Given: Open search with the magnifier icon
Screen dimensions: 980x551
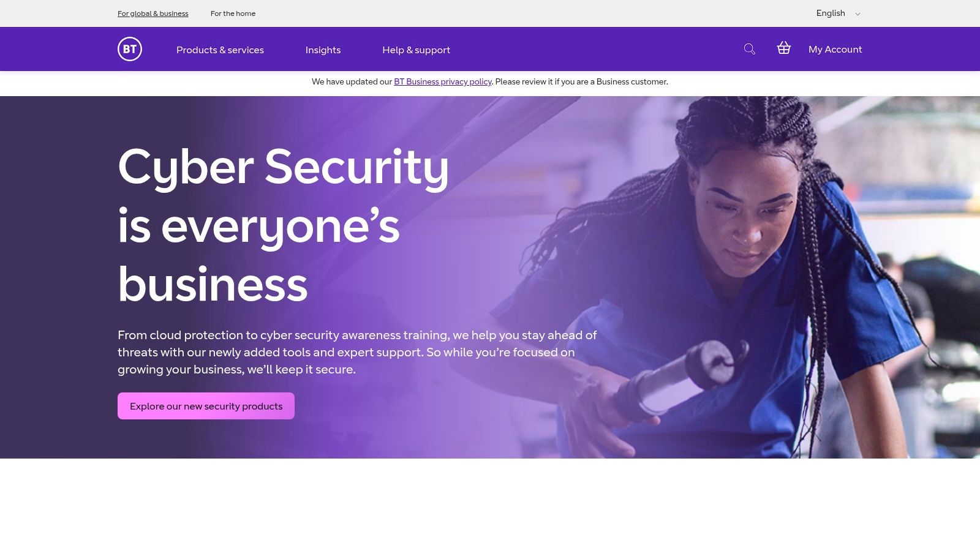Looking at the screenshot, I should pyautogui.click(x=749, y=49).
